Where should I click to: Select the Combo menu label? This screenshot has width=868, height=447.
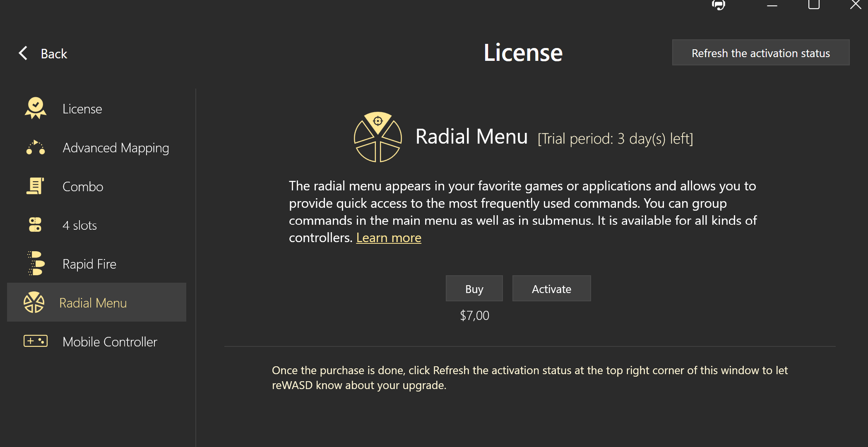[x=83, y=187]
